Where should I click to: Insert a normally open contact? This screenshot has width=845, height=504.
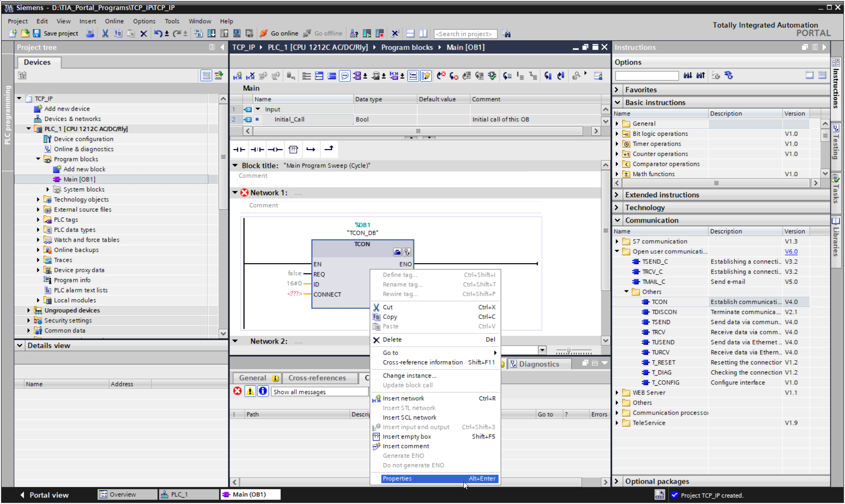tap(239, 149)
